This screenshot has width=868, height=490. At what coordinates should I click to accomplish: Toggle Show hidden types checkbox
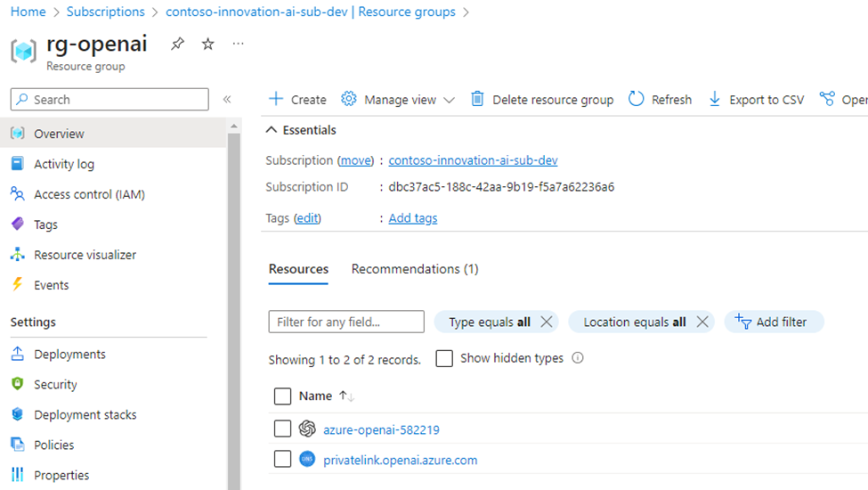(x=444, y=358)
